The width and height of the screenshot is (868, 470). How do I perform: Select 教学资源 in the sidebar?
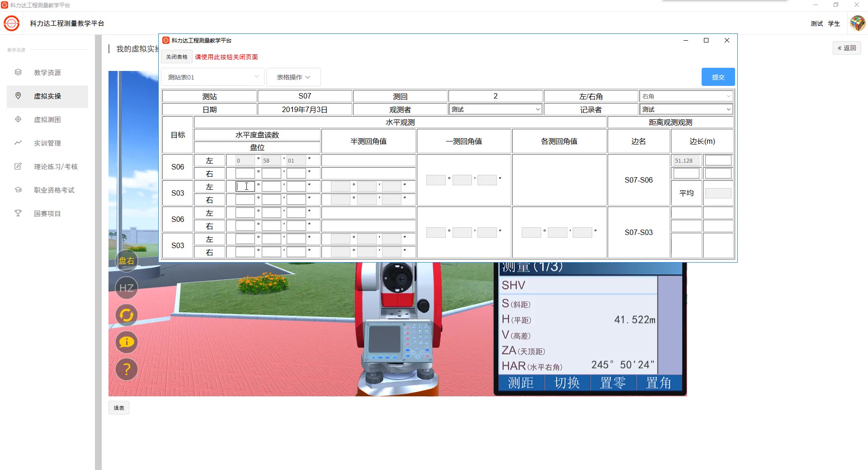[47, 72]
